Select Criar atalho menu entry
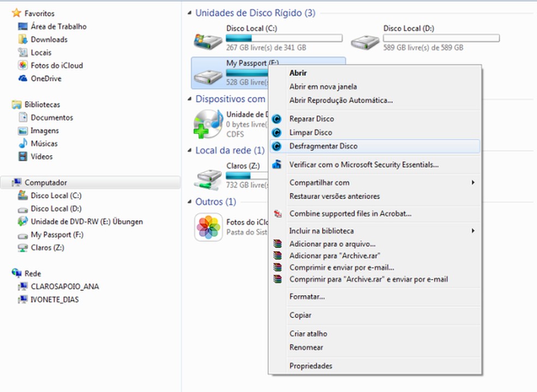This screenshot has height=392, width=537. 375,334
